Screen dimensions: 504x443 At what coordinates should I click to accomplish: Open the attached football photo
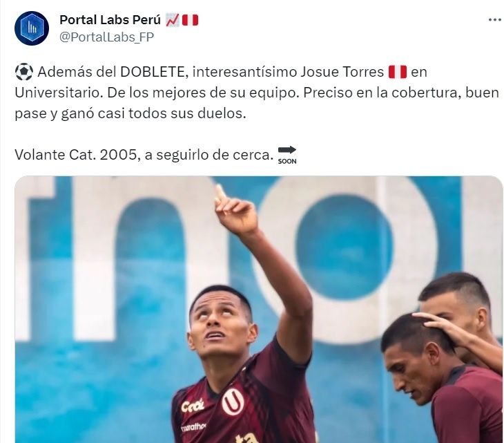(259, 310)
